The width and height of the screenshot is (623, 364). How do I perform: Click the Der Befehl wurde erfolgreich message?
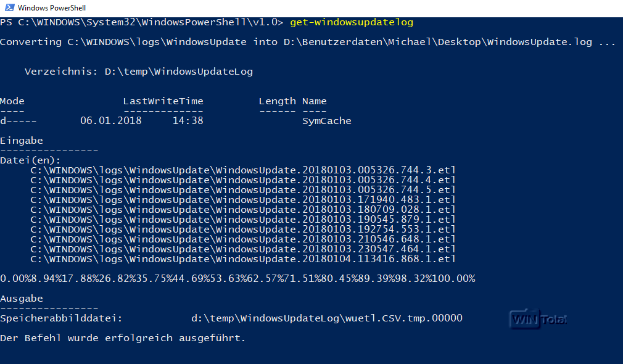(x=123, y=338)
